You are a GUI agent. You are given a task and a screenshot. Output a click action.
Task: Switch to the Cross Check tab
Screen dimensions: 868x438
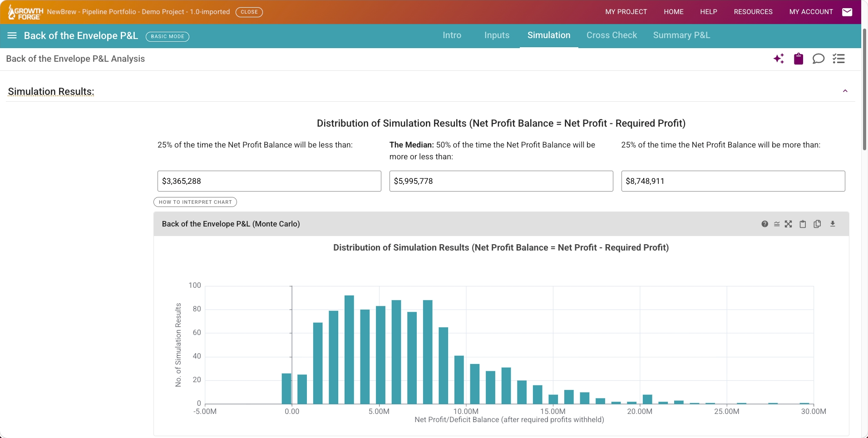coord(612,35)
